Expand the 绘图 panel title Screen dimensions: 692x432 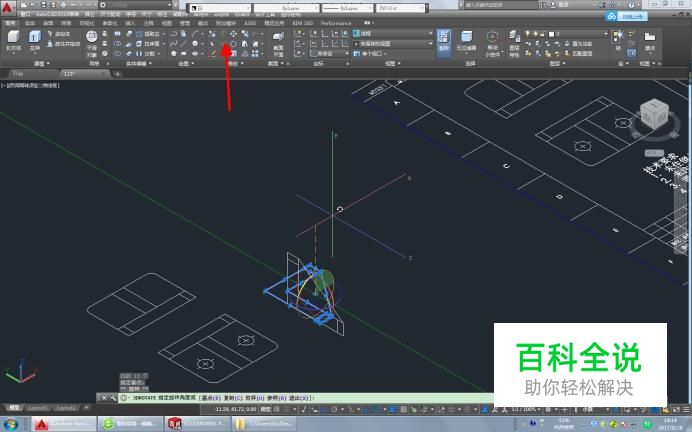tap(185, 64)
